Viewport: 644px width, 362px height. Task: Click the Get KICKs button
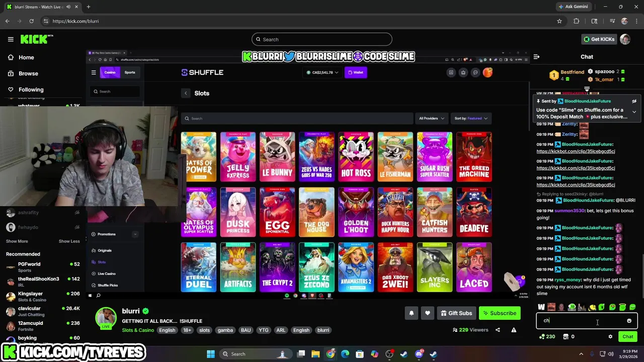click(x=599, y=39)
